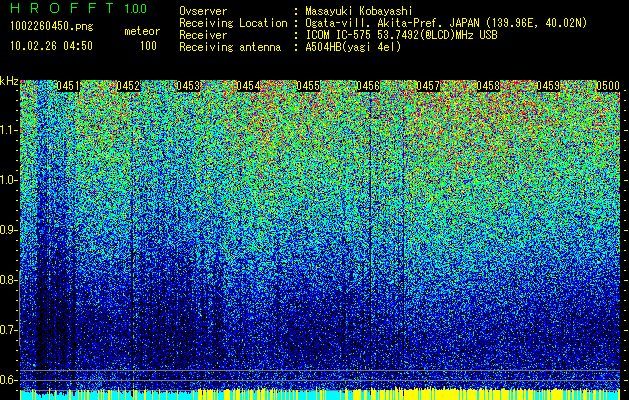Screen dimensions: 629x400
Task: Click the 0.9 kHz axis tick label
Action: tap(9, 230)
